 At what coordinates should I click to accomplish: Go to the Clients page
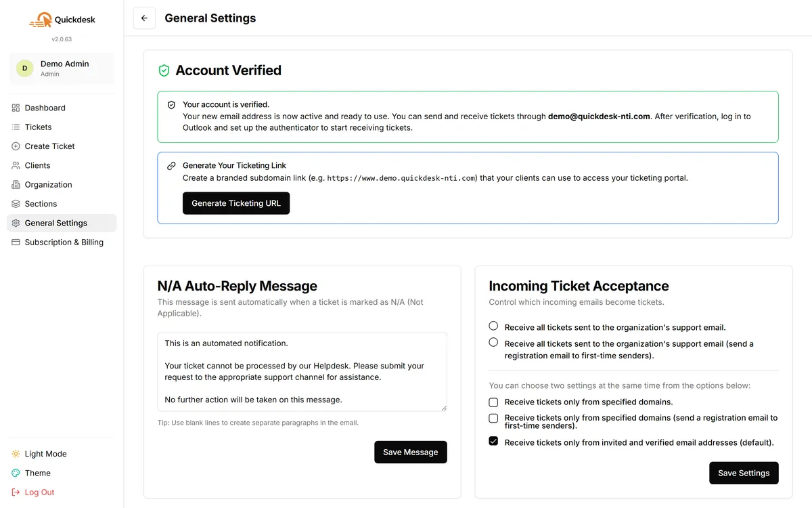click(x=62, y=165)
